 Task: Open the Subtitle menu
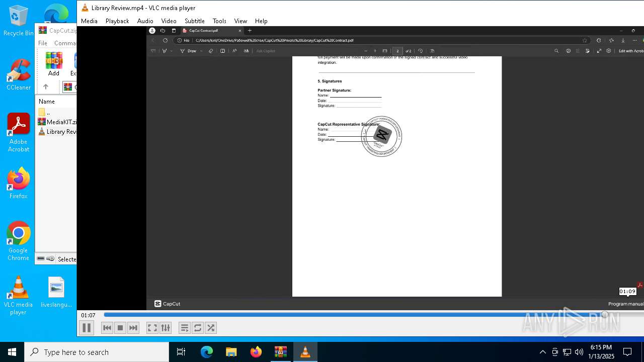[x=194, y=21]
